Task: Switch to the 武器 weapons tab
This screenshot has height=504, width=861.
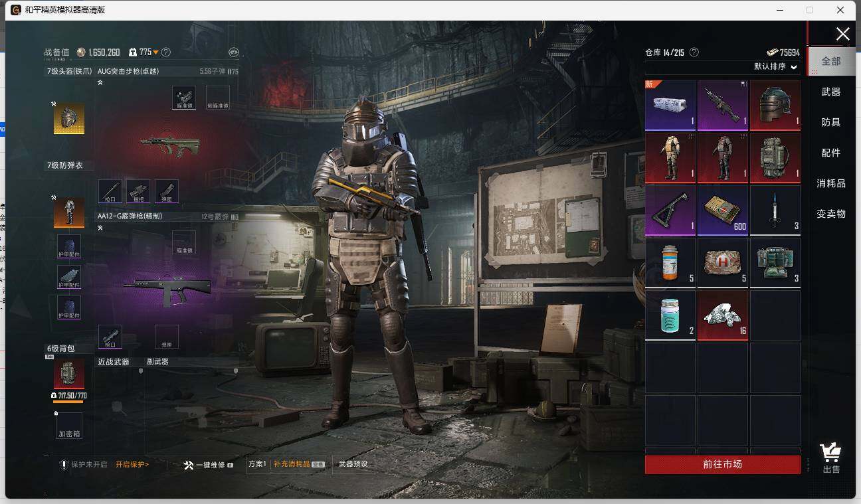Action: coord(831,92)
